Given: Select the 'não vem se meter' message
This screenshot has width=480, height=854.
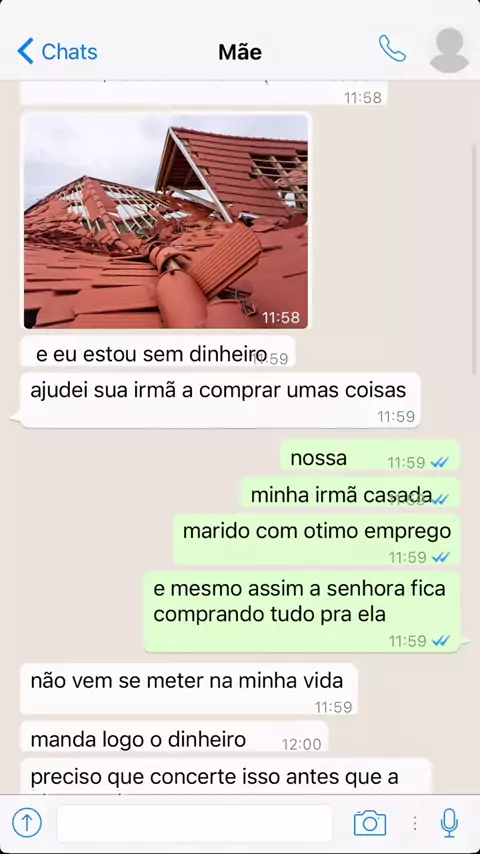Looking at the screenshot, I should tap(189, 689).
